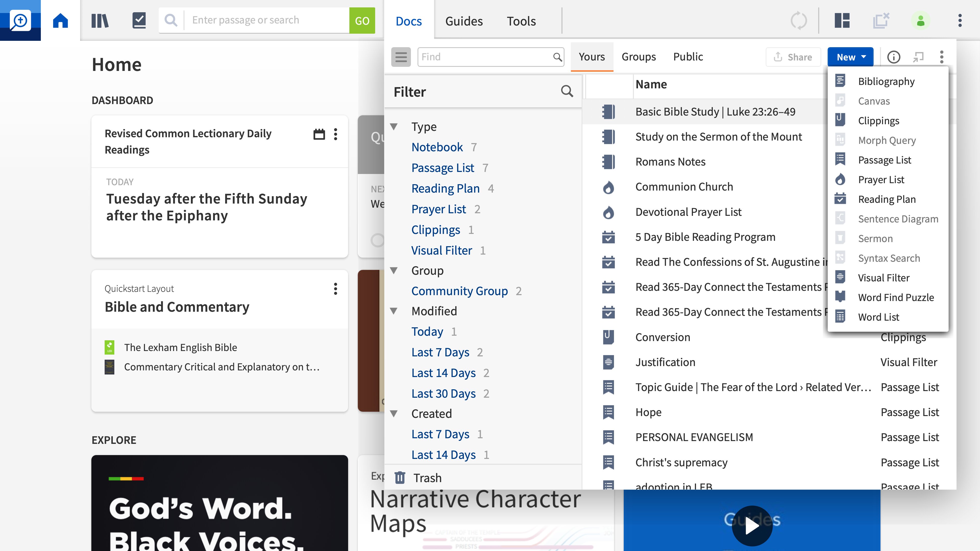Click the close all panels icon
This screenshot has height=551, width=980.
click(x=881, y=20)
